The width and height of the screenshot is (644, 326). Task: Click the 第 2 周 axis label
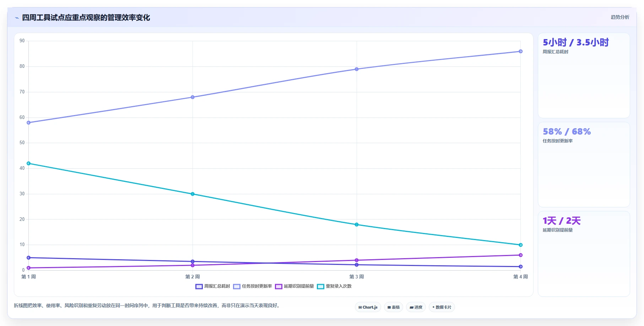tap(193, 277)
